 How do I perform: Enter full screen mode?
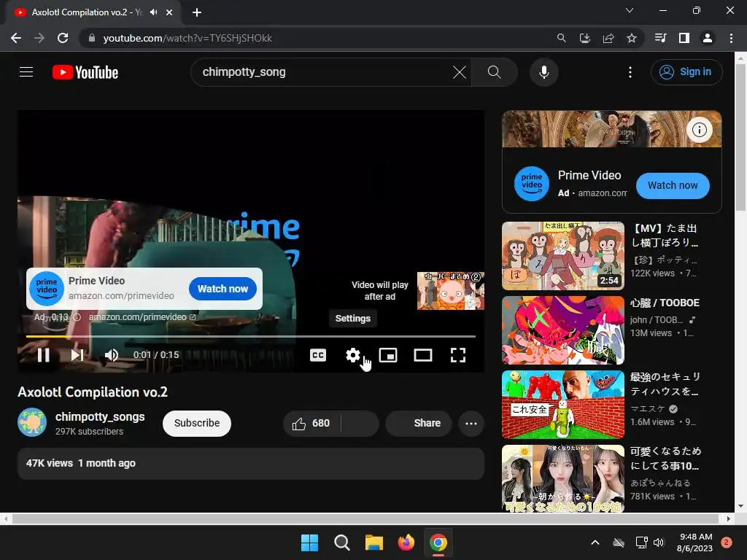tap(458, 355)
